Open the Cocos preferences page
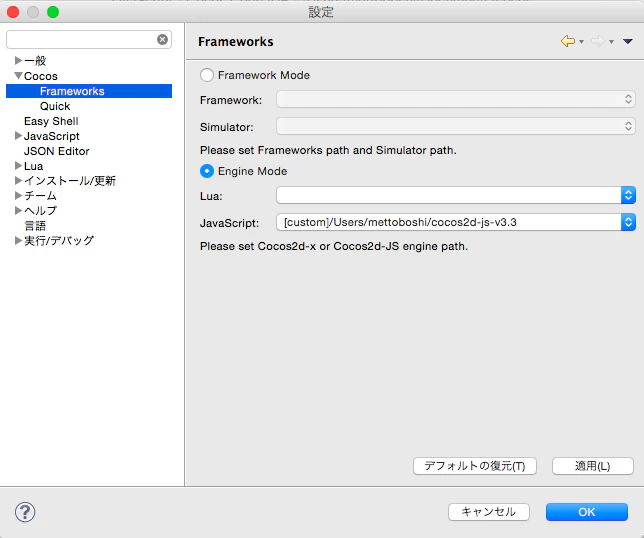The width and height of the screenshot is (644, 538). [x=41, y=76]
